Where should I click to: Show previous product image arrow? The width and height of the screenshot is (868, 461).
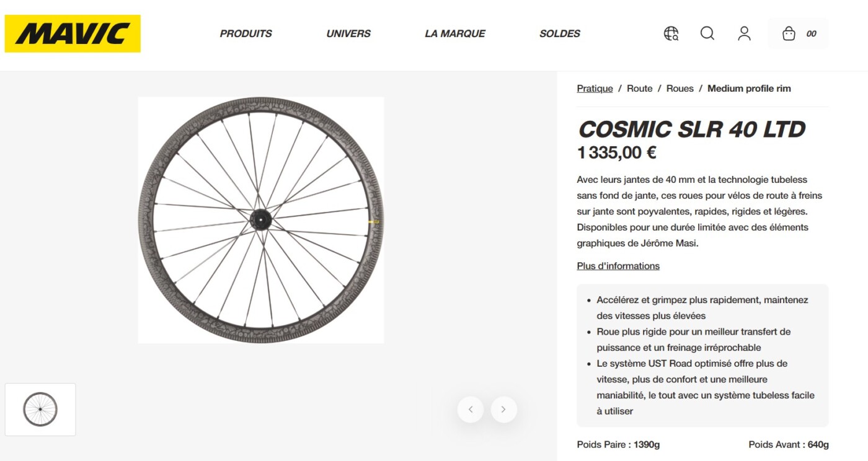pyautogui.click(x=471, y=410)
